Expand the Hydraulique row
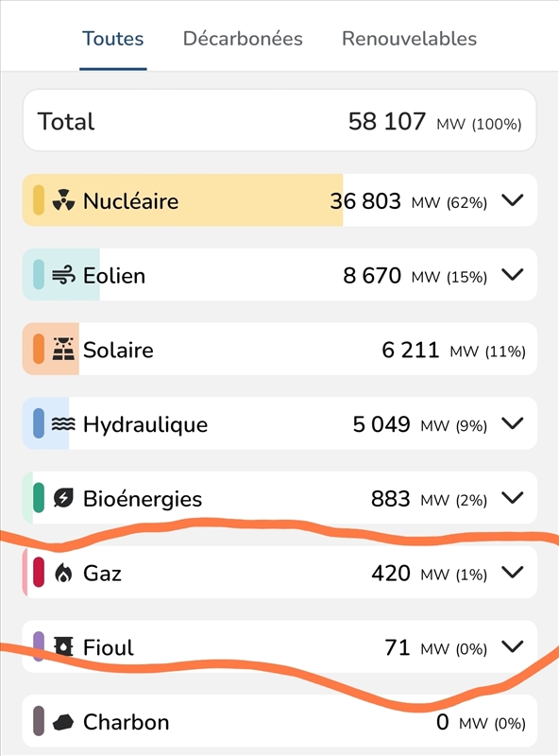Screen dimensions: 559x756 coord(513,424)
